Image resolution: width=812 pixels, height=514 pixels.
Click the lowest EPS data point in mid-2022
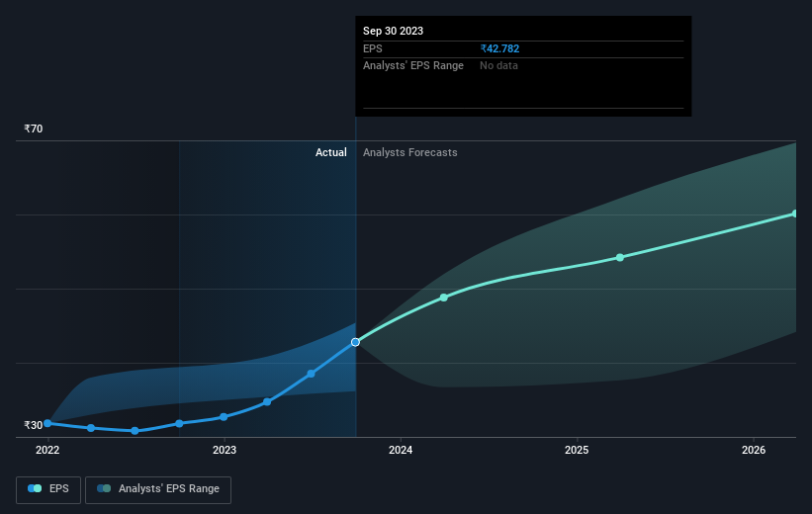click(135, 431)
